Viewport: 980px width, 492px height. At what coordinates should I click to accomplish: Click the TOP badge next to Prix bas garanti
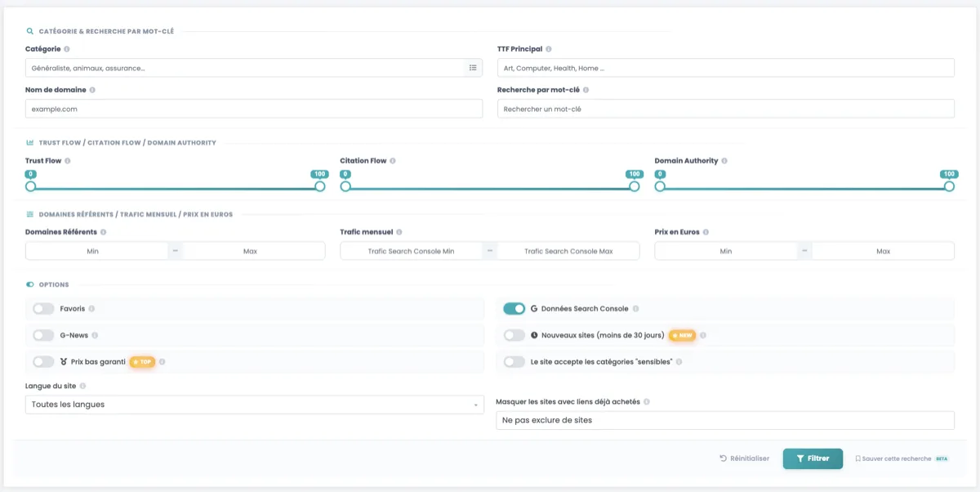coord(143,361)
